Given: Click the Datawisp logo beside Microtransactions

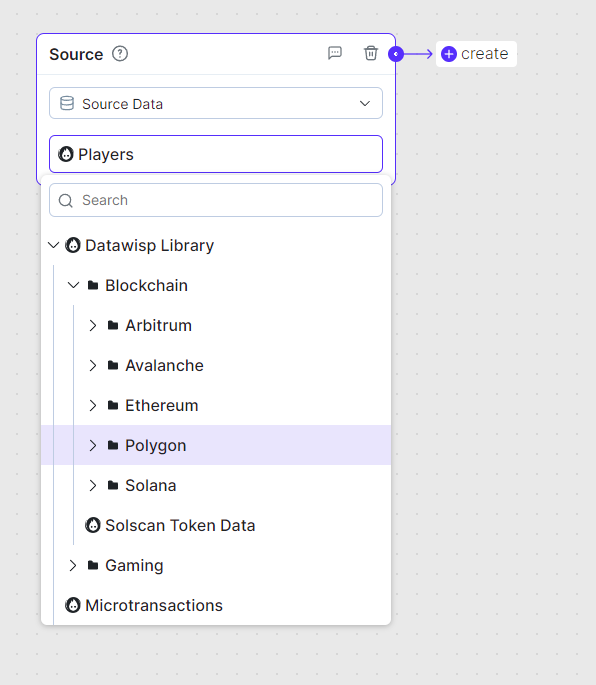Looking at the screenshot, I should 73,605.
